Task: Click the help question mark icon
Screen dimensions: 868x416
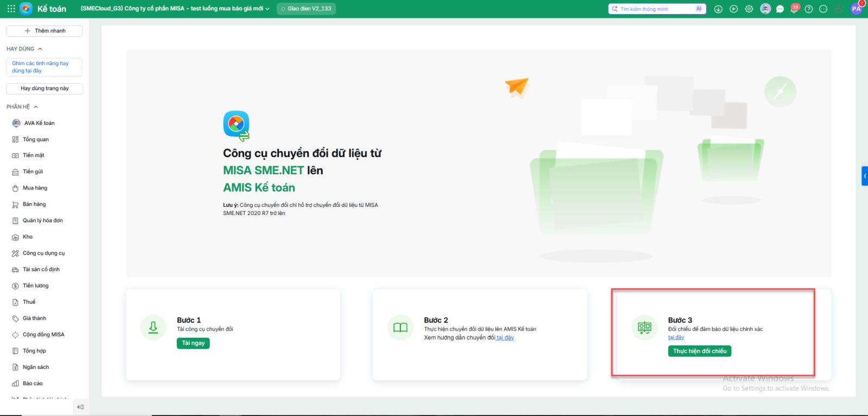Action: coord(809,9)
